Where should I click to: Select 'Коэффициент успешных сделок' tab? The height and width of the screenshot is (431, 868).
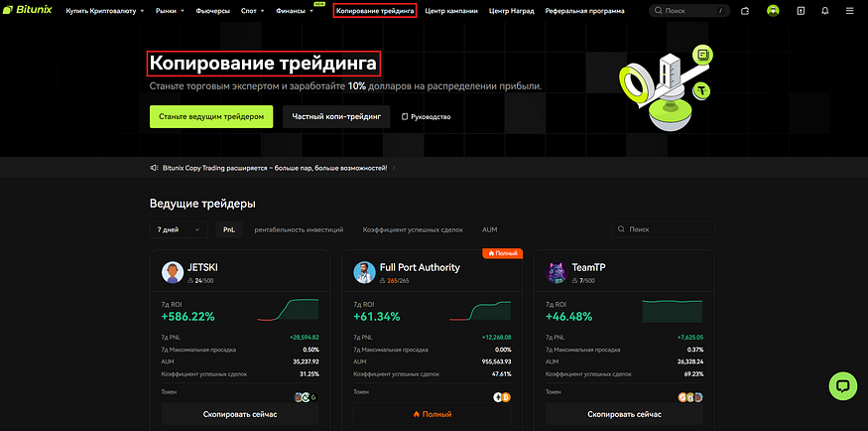pyautogui.click(x=413, y=229)
